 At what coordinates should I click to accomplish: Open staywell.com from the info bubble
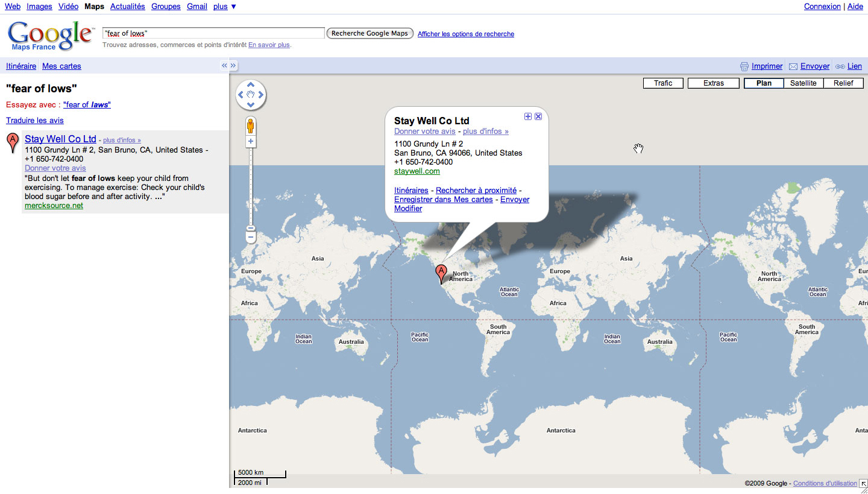pos(417,171)
